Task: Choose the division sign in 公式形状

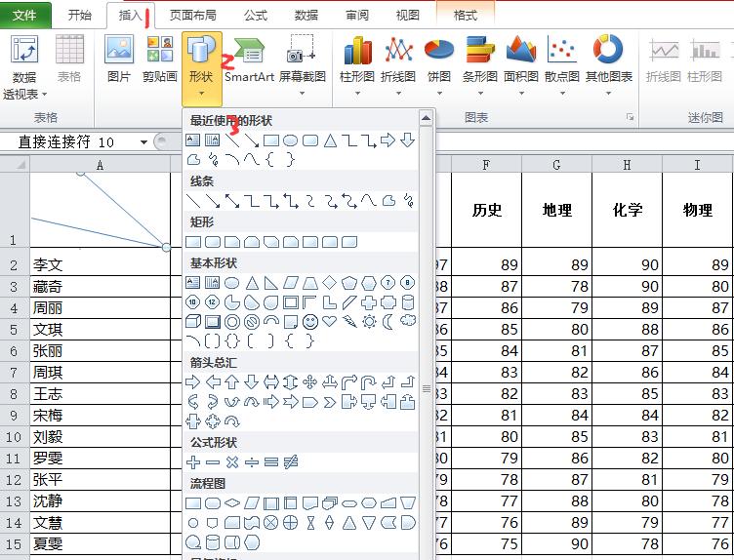Action: (x=252, y=462)
